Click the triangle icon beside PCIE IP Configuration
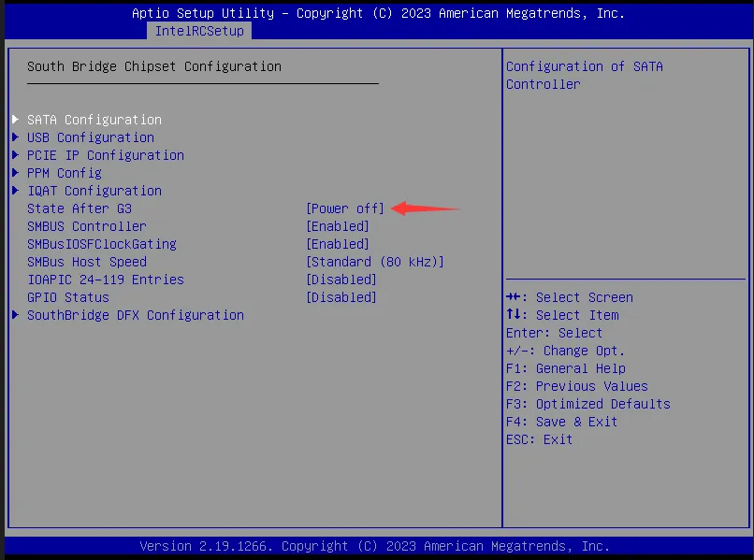This screenshot has width=754, height=560. click(x=16, y=155)
